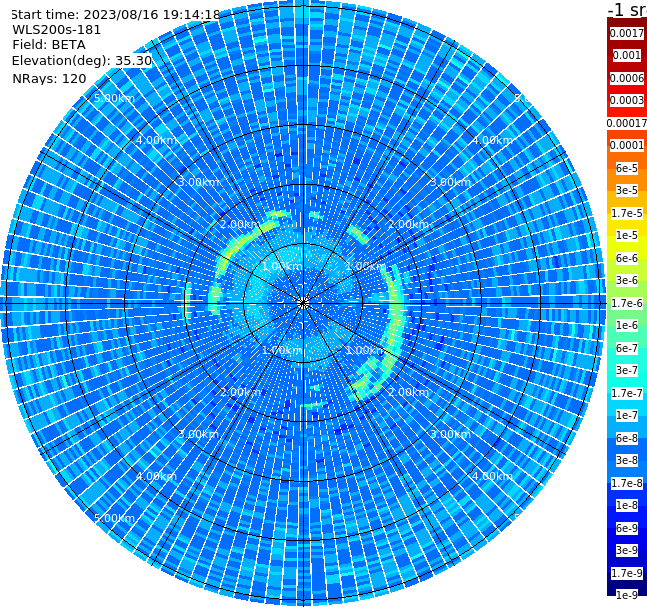Select the 1.7e-5 colorbar label

click(x=627, y=213)
